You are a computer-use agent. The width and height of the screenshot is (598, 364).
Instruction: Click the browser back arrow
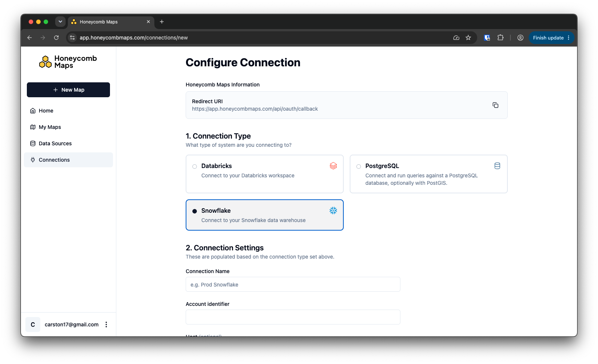click(x=29, y=38)
